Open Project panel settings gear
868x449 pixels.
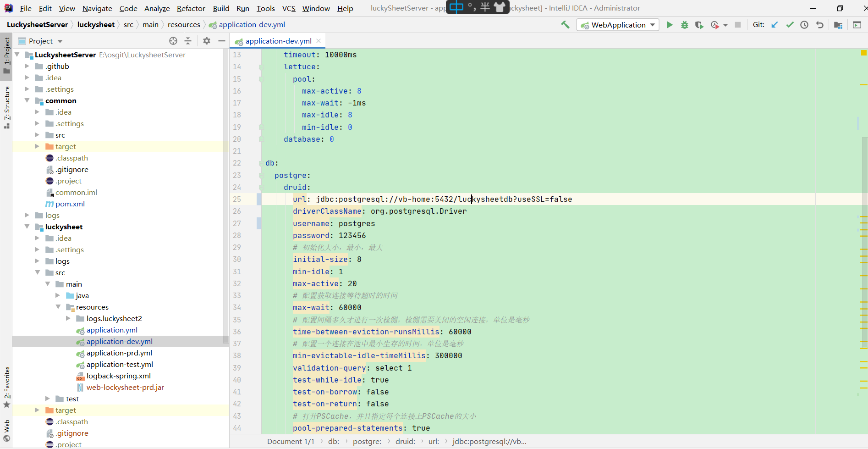tap(206, 41)
